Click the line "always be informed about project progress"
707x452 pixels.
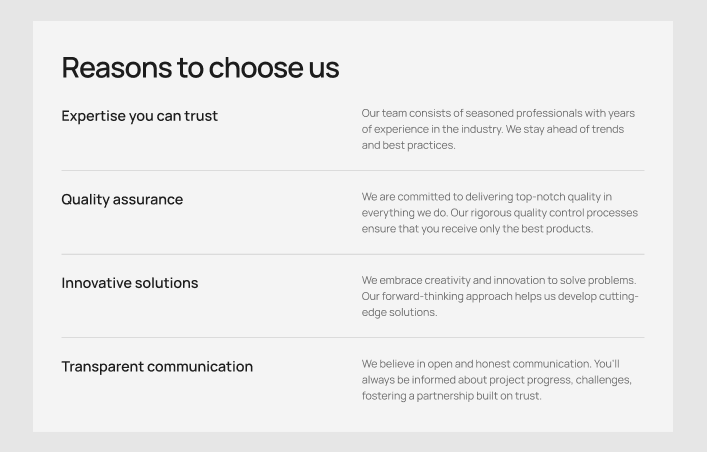coord(496,380)
